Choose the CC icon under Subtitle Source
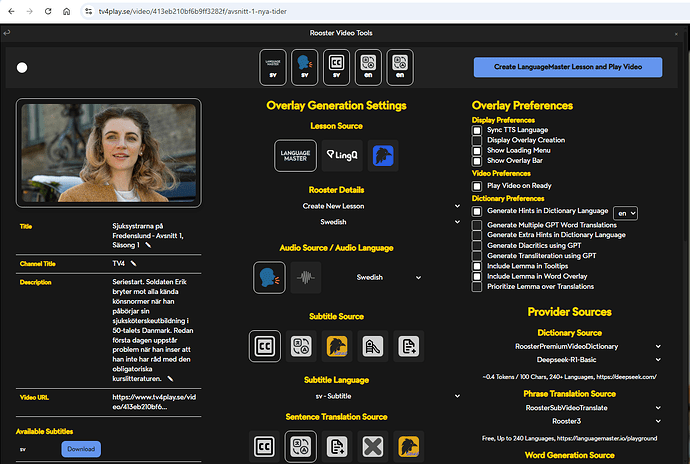The image size is (690, 464). tap(266, 346)
